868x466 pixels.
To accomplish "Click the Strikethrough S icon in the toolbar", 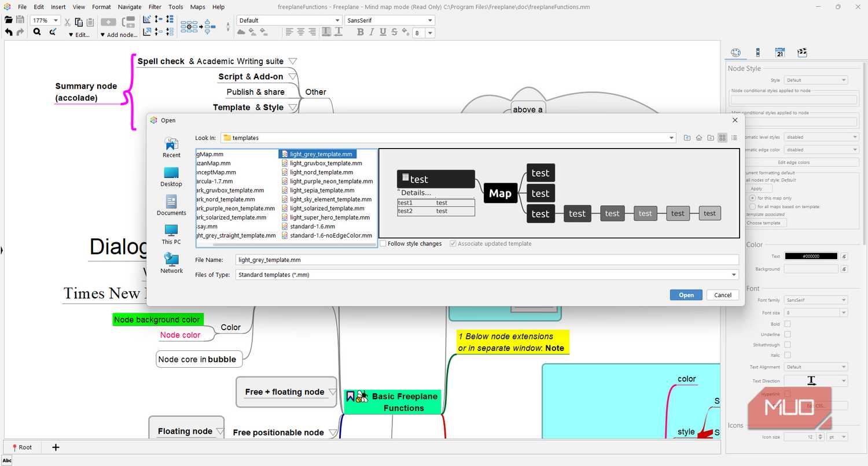I will click(394, 32).
